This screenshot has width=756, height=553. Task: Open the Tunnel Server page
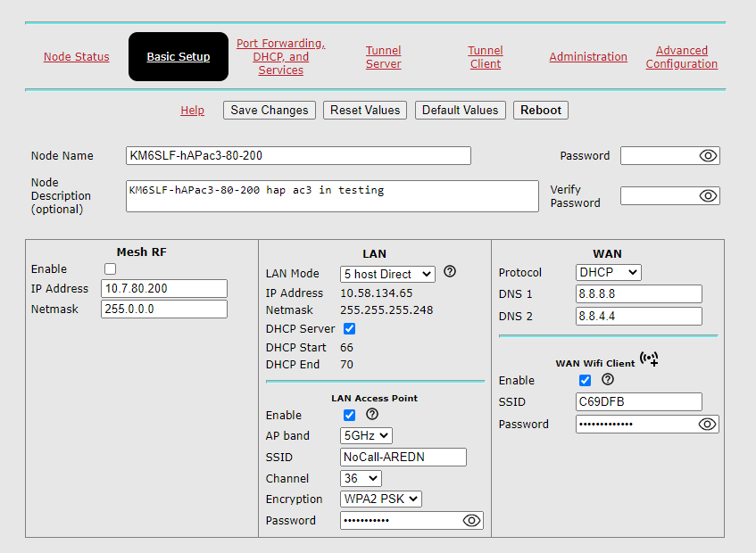point(383,57)
